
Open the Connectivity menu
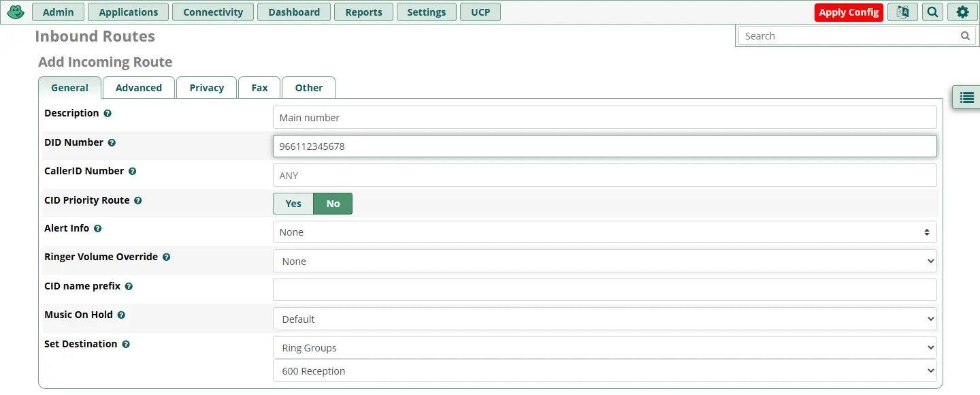click(x=213, y=12)
